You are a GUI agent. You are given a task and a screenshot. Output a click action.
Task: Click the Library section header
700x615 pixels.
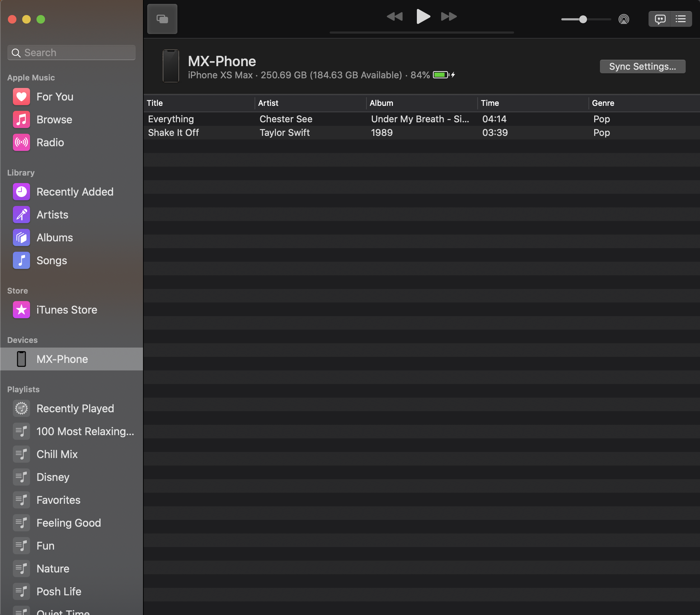(x=21, y=173)
